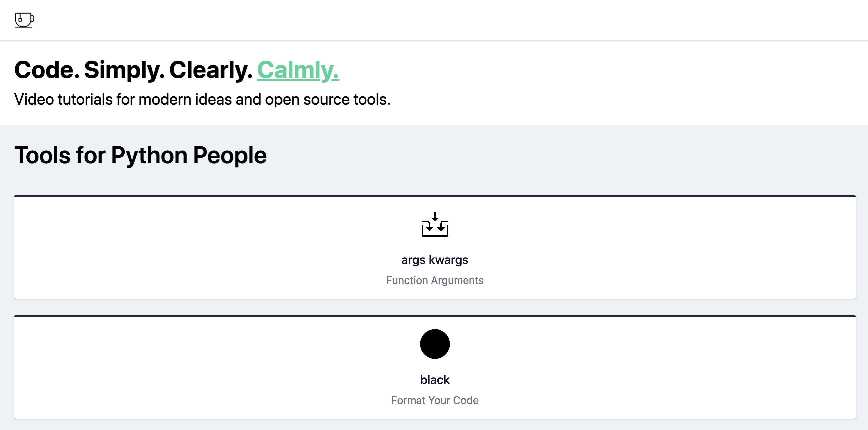Click the args kwargs title
Screen dimensions: 868x430
[x=435, y=260]
